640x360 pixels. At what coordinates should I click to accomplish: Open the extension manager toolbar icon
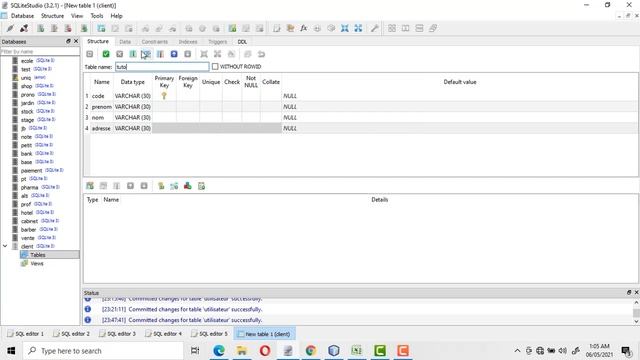click(331, 28)
